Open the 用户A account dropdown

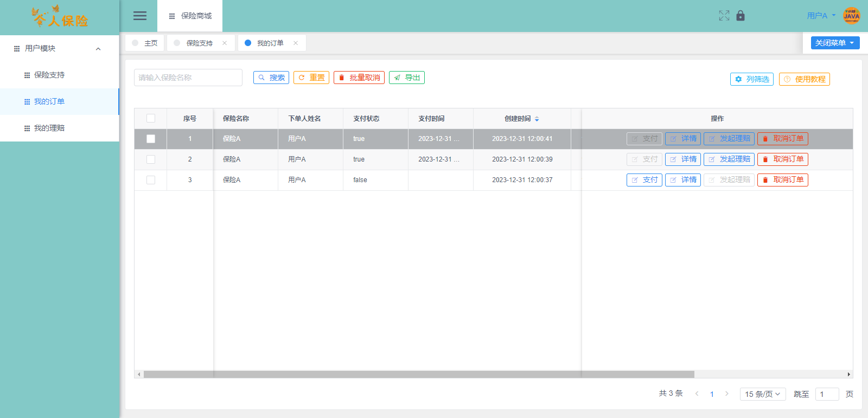(x=821, y=16)
